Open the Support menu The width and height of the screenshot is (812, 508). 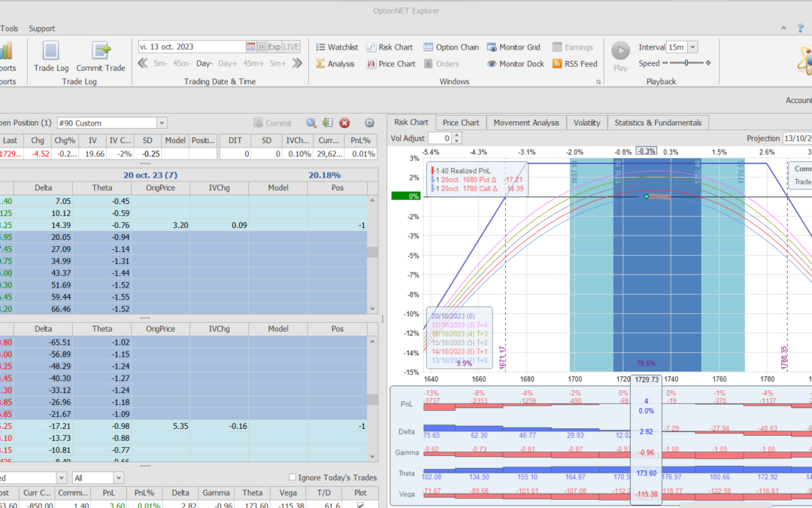(x=42, y=29)
